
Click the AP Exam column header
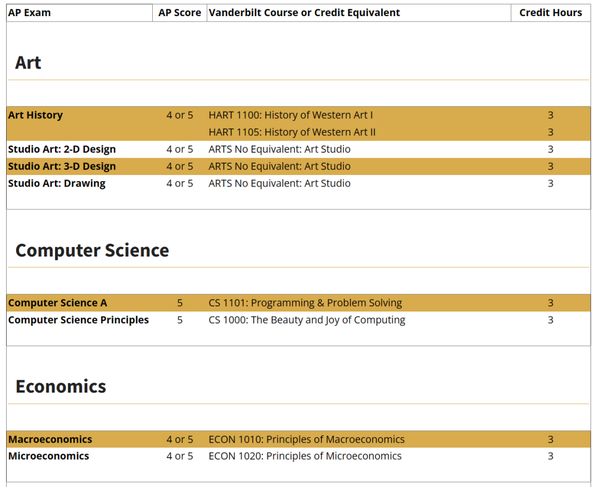pos(29,13)
